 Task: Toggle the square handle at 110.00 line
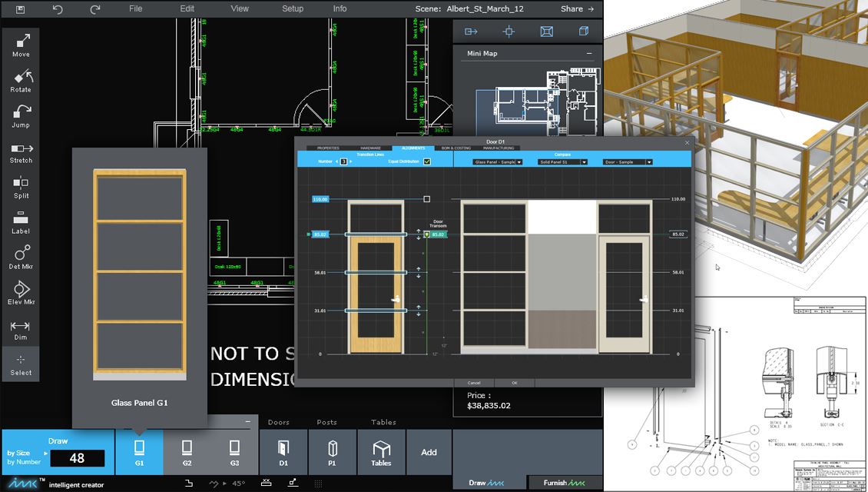(x=427, y=199)
